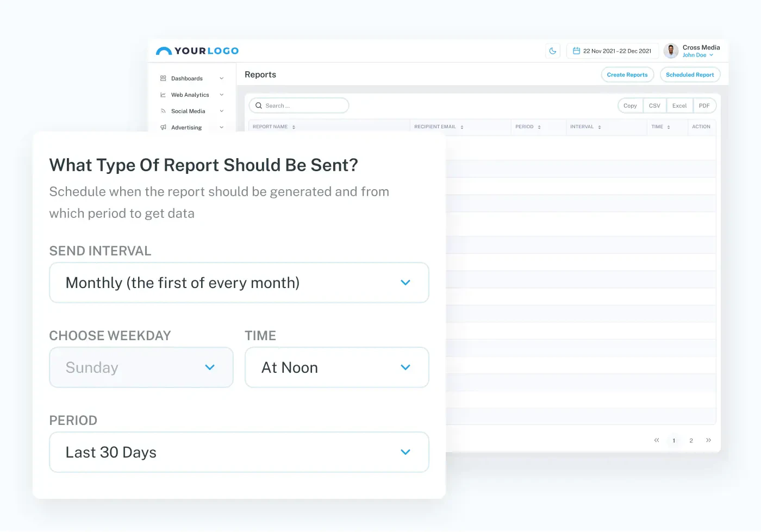This screenshot has height=532, width=761.
Task: Click the Create Reports button
Action: (x=627, y=74)
